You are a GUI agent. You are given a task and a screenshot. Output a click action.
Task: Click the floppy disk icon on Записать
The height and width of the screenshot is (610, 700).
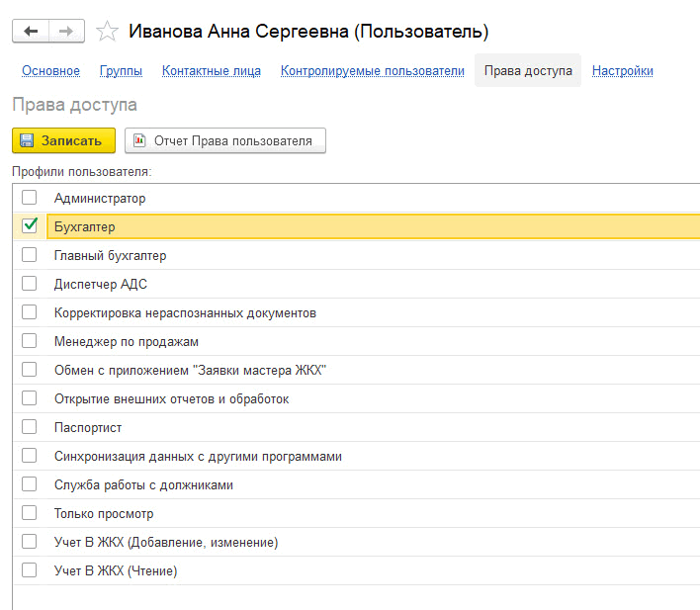[x=27, y=140]
